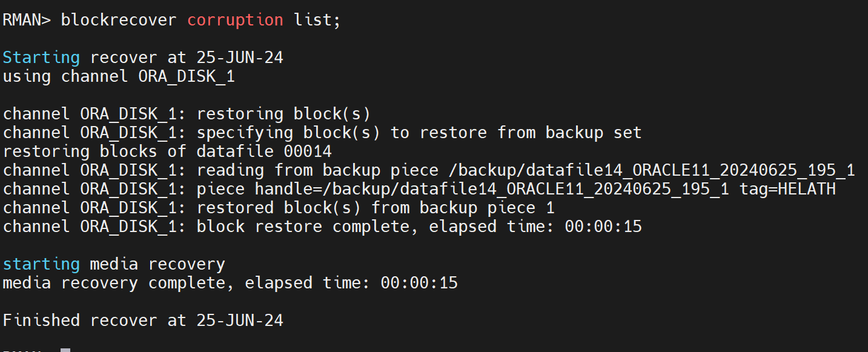
Task: Click the 'blockrecover' command word
Action: pyautogui.click(x=119, y=20)
